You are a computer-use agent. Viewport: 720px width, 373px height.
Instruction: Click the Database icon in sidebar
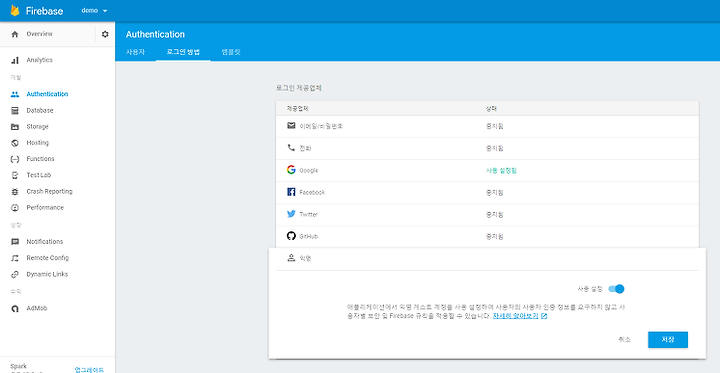(x=15, y=111)
